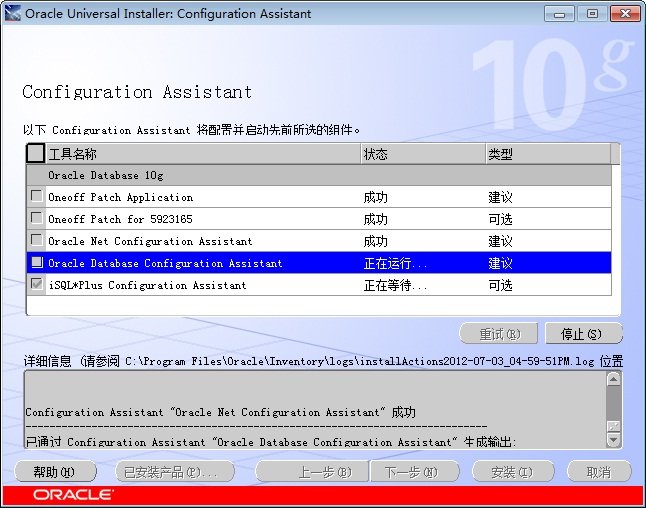This screenshot has height=508, width=646.
Task: Click the 安装(I) install button
Action: (513, 472)
